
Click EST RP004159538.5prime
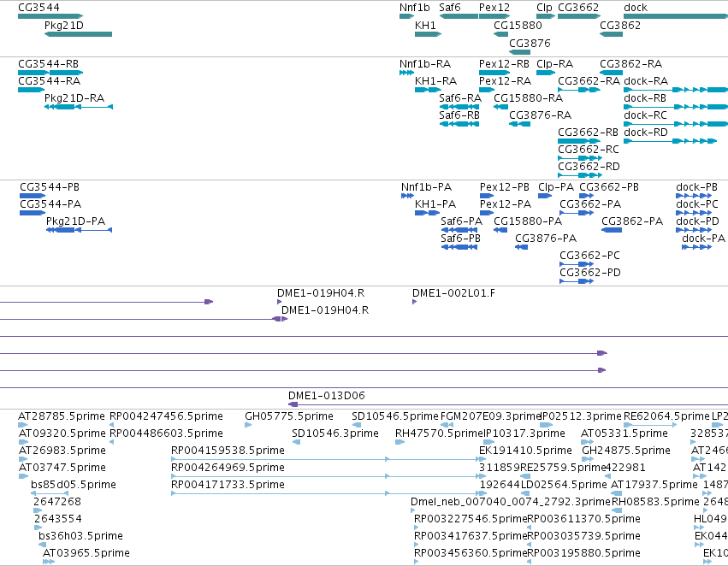click(x=328, y=459)
